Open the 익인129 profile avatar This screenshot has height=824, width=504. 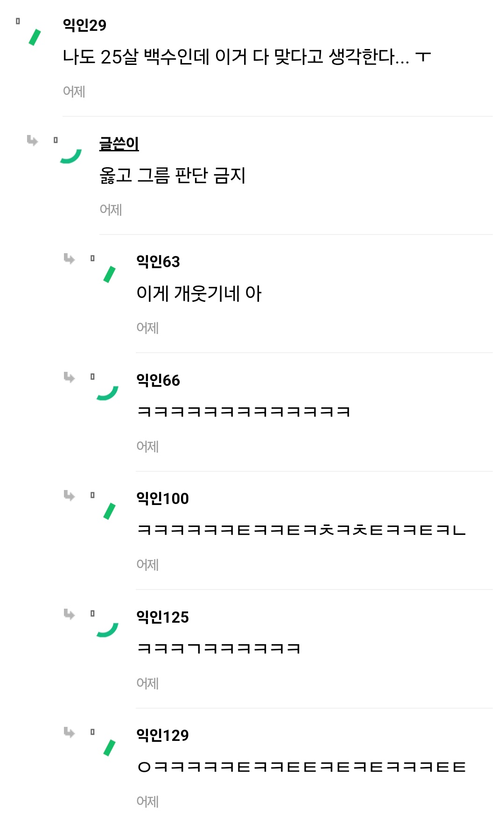pos(109,748)
